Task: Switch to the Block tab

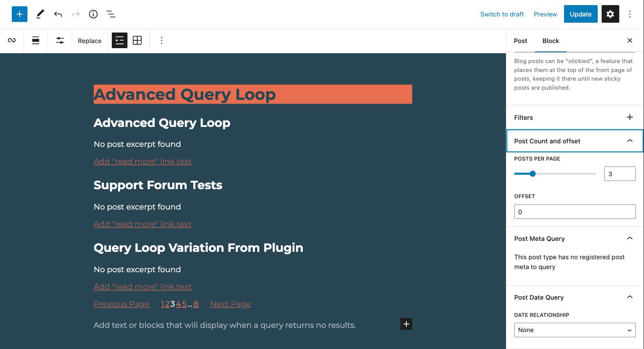Action: coord(551,41)
